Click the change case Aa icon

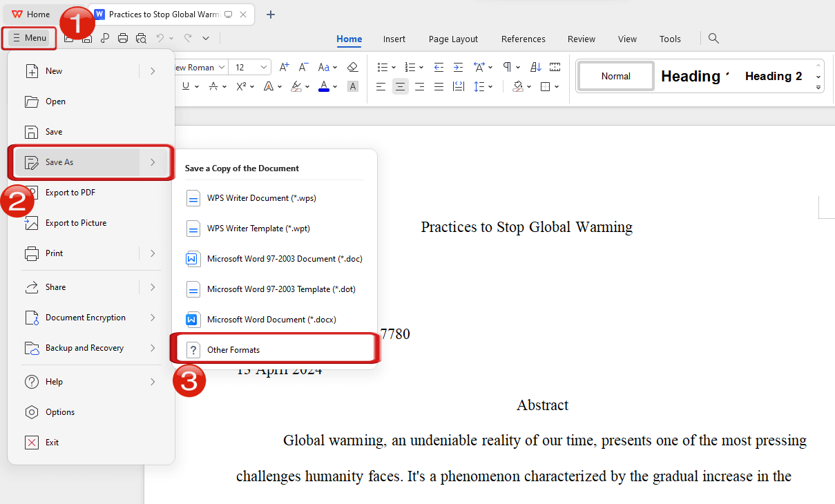[x=323, y=67]
